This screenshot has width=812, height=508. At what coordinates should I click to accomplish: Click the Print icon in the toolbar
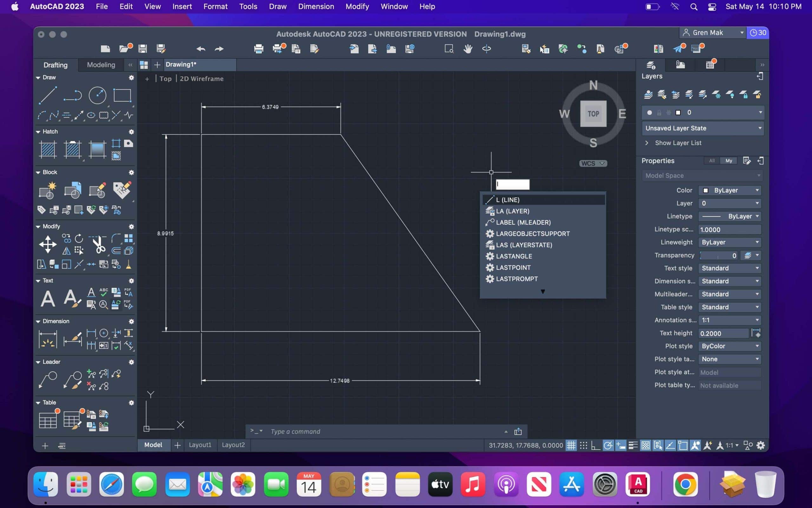259,49
